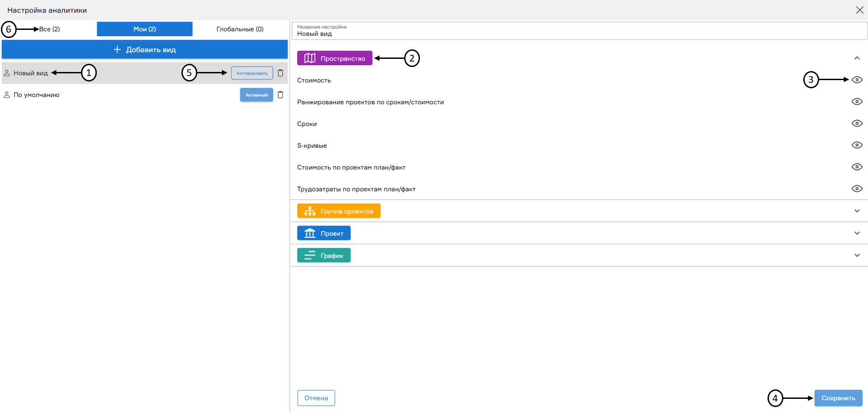Click the trash icon next to По умолчанию
This screenshot has height=412, width=868.
281,95
